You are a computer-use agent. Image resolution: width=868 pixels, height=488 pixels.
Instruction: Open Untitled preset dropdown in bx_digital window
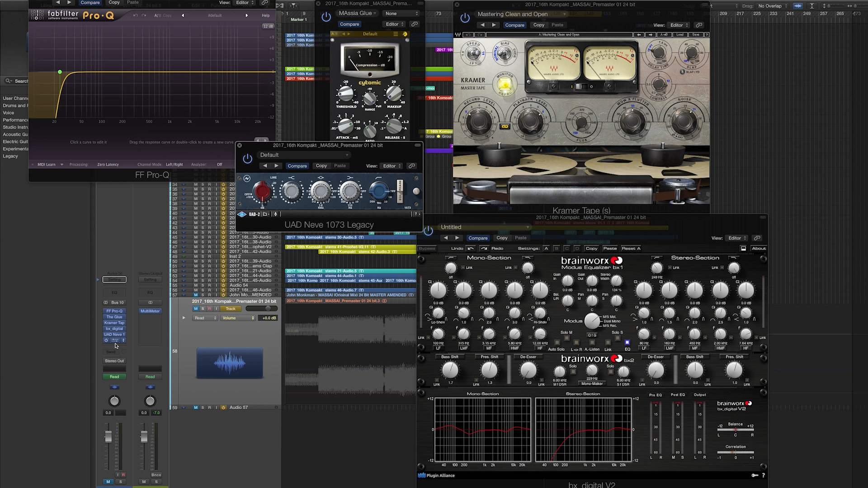click(484, 227)
